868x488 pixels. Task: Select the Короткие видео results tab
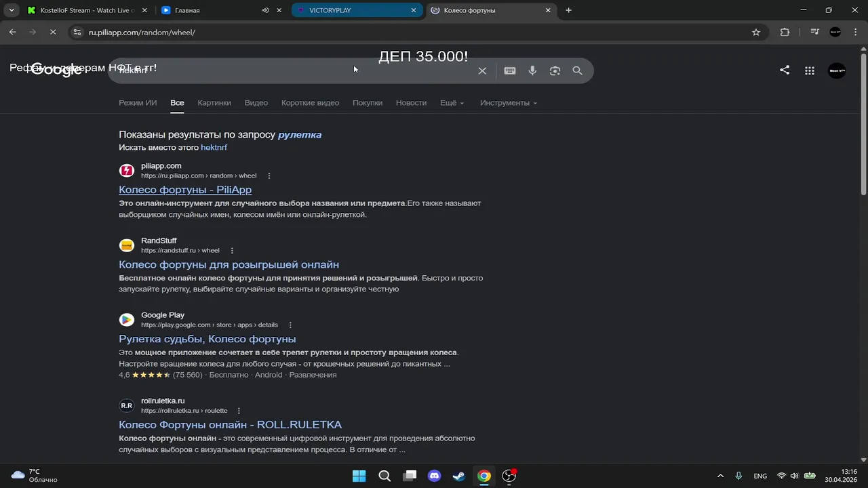pyautogui.click(x=310, y=103)
